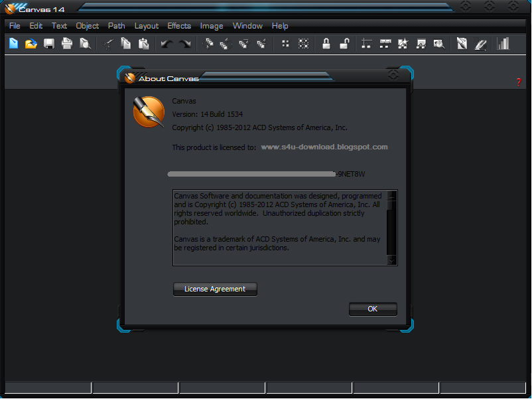This screenshot has width=532, height=399.
Task: Redo the last action
Action: pyautogui.click(x=184, y=44)
